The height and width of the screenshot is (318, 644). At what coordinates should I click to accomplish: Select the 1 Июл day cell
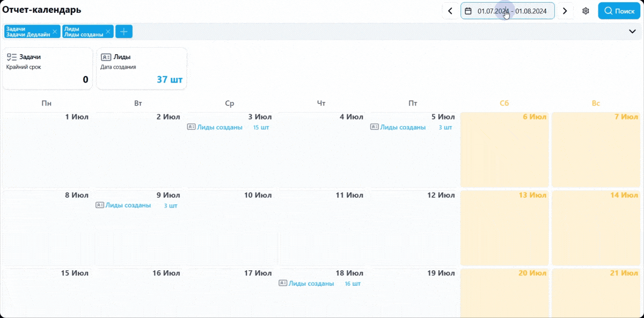tap(48, 150)
